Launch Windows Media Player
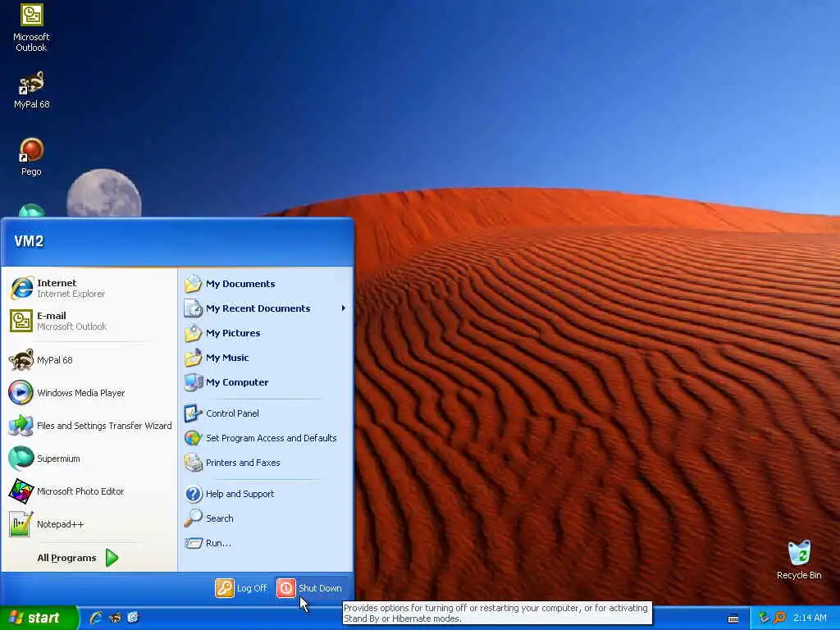This screenshot has width=840, height=630. [x=89, y=393]
